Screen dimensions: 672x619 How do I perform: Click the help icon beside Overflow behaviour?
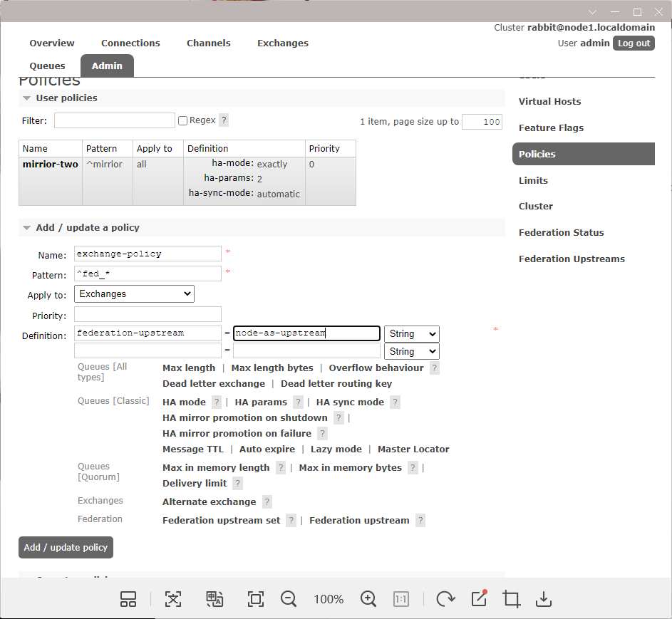[435, 368]
